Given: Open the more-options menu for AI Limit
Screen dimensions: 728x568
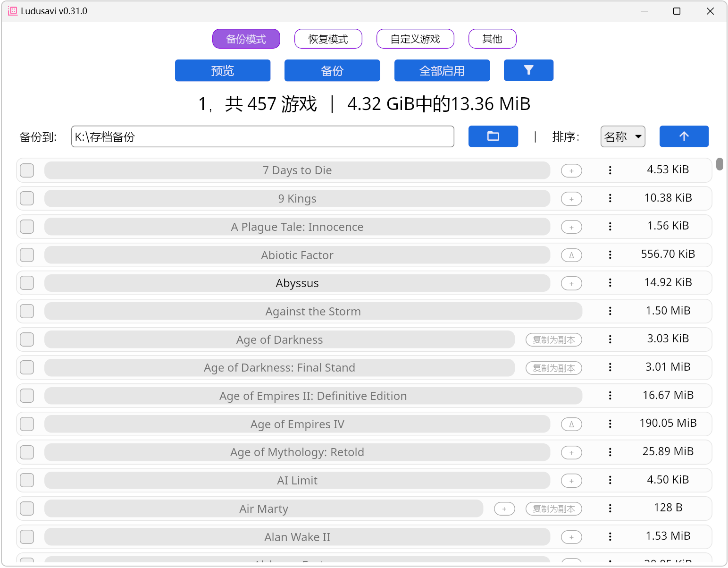Looking at the screenshot, I should point(610,480).
